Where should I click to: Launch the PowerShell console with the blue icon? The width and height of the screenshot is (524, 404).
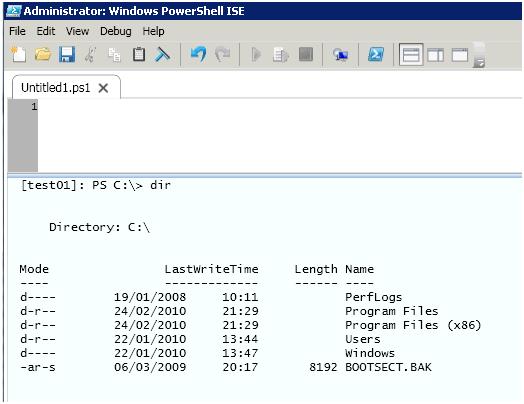click(x=376, y=54)
